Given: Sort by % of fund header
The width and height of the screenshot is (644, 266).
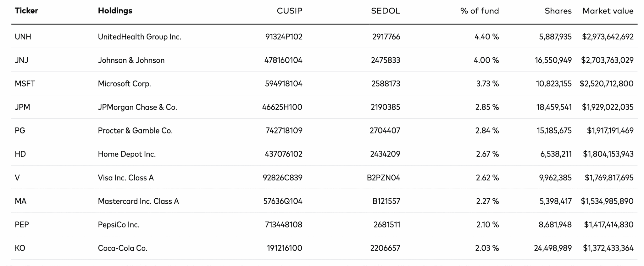Looking at the screenshot, I should tap(479, 11).
